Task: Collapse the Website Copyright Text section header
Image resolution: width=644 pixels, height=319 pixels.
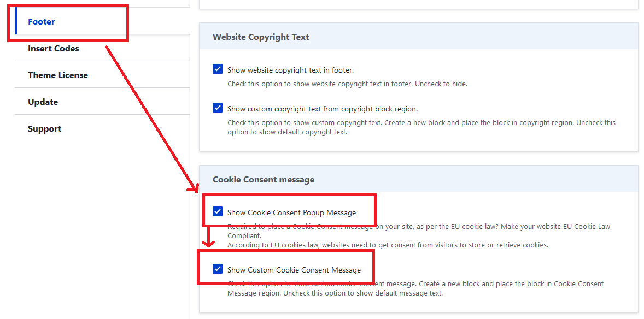Action: click(261, 37)
